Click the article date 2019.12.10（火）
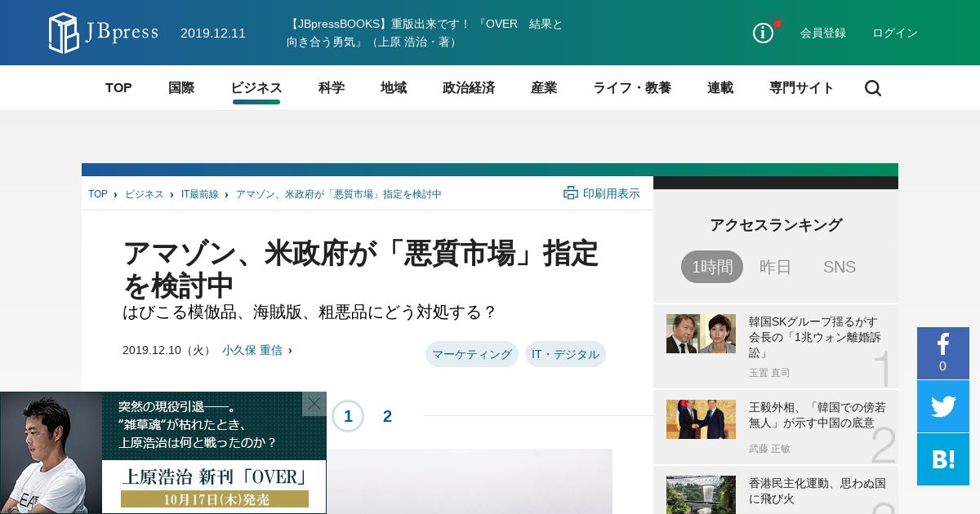The width and height of the screenshot is (980, 514). click(x=168, y=350)
